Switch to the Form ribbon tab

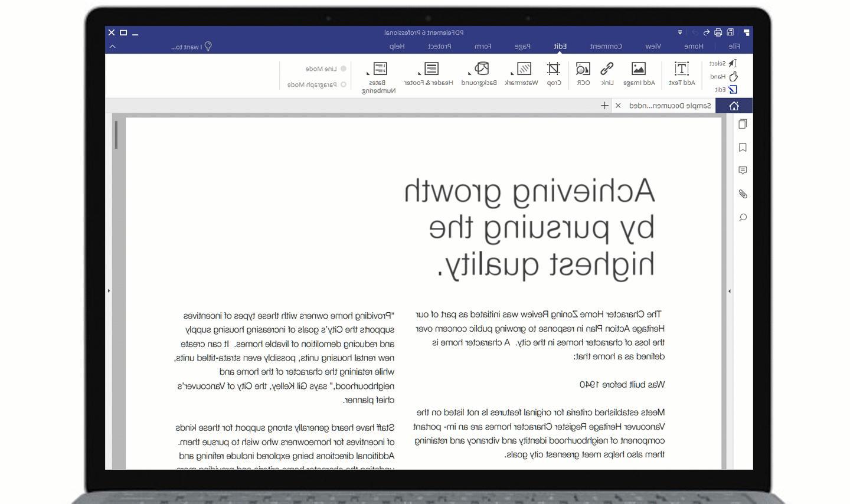pos(483,46)
